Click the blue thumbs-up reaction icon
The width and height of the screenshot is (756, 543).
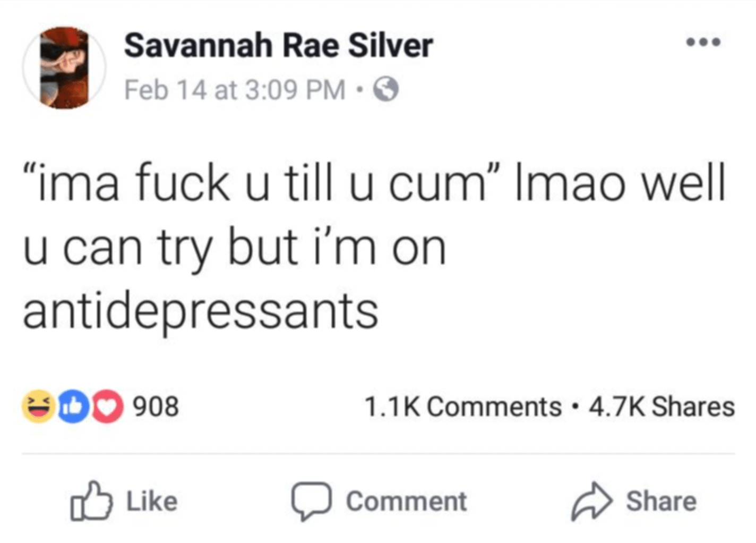point(72,406)
